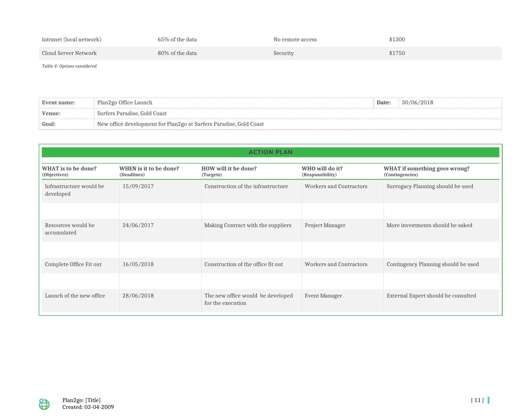Click 'WHAT if something goes wrong?' header
The width and height of the screenshot is (532, 418).
427,169
